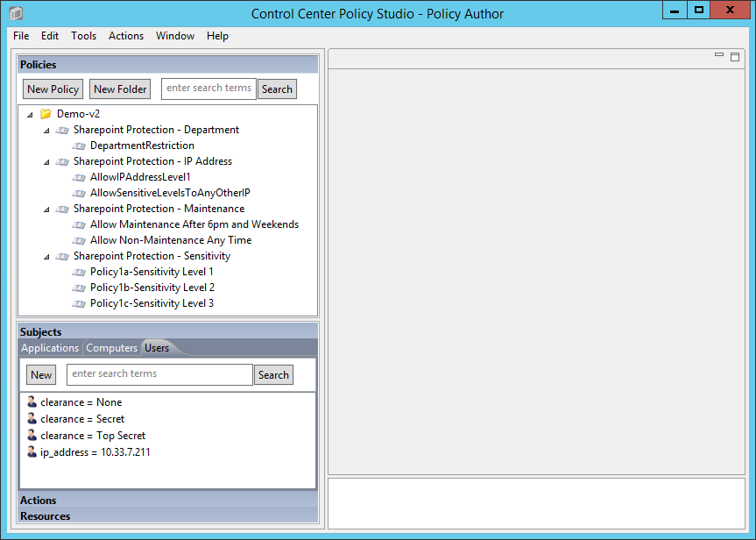
Task: Expand the Actions panel
Action: (168, 500)
